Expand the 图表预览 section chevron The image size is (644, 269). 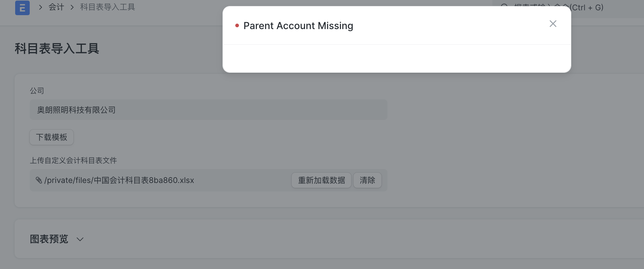click(80, 239)
